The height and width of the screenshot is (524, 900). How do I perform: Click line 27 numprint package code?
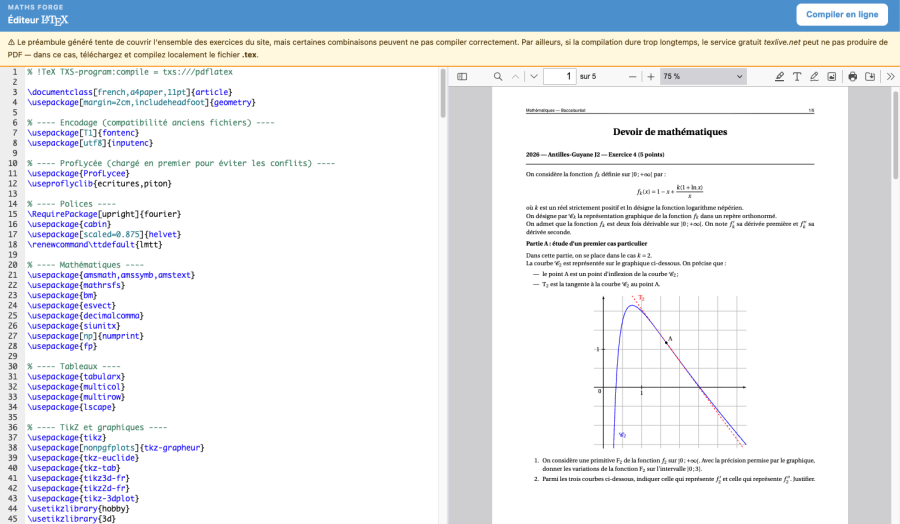click(86, 336)
